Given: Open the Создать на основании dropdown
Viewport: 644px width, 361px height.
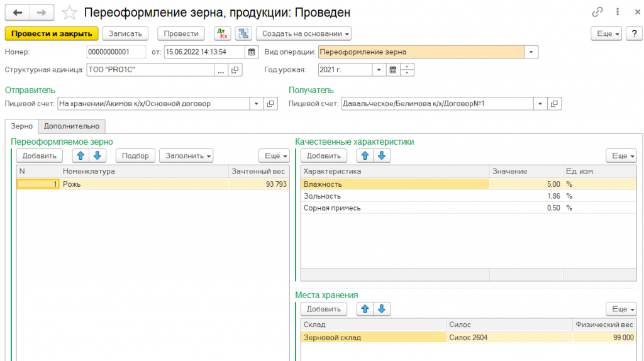Looking at the screenshot, I should [x=304, y=34].
